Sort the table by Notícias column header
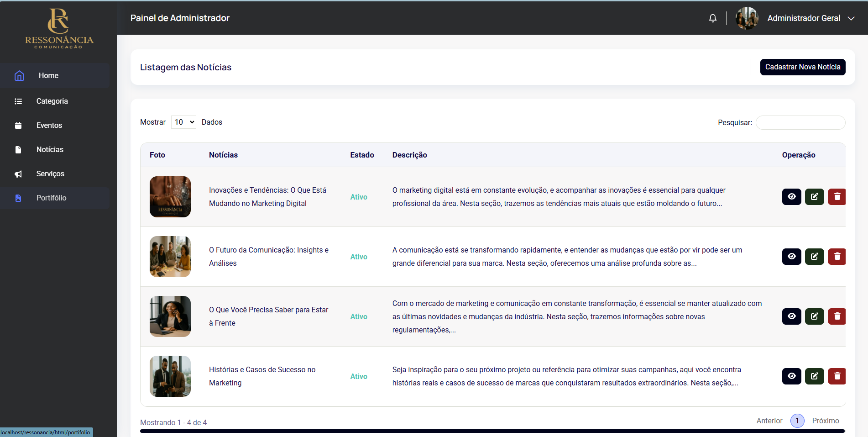 coord(223,155)
